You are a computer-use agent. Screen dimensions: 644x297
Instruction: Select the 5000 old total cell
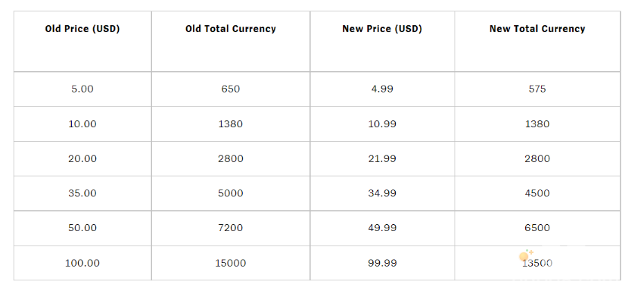pos(230,193)
